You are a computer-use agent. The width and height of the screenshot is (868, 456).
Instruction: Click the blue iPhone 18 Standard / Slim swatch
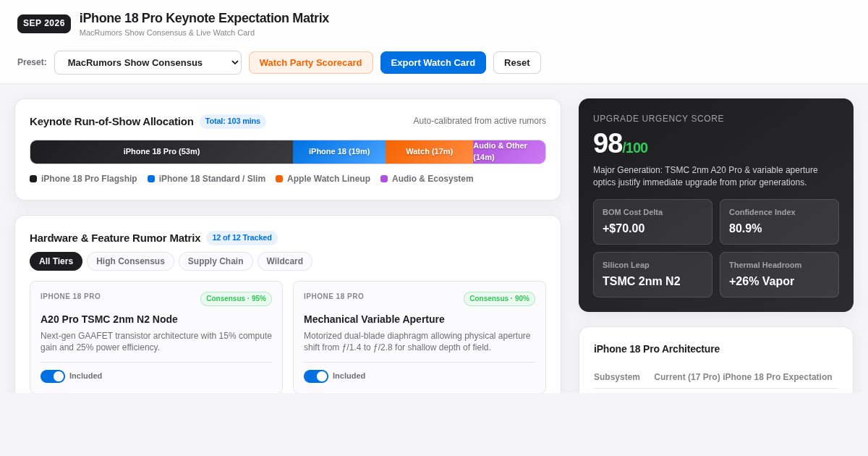point(151,179)
